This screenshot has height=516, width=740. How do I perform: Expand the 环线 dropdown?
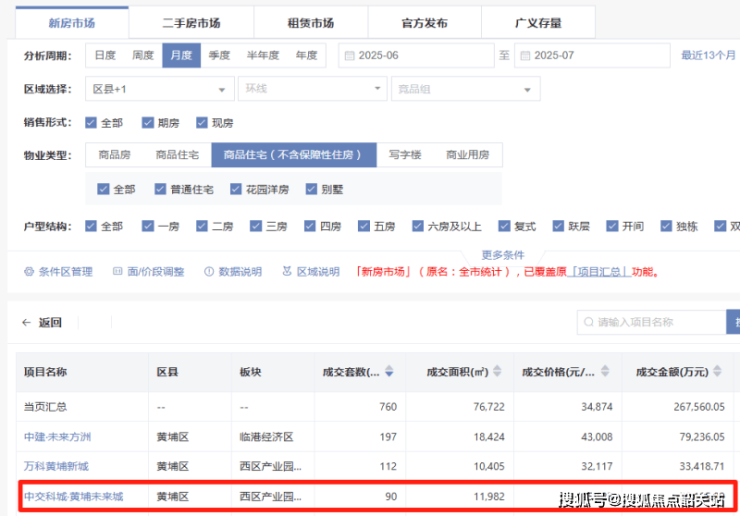point(312,88)
